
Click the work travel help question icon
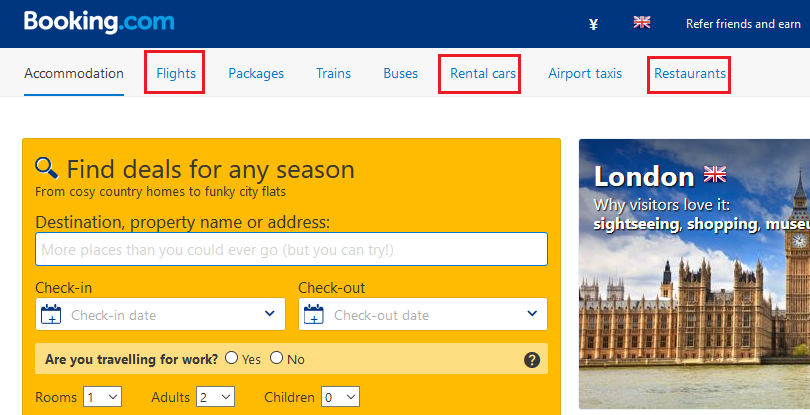pyautogui.click(x=532, y=360)
